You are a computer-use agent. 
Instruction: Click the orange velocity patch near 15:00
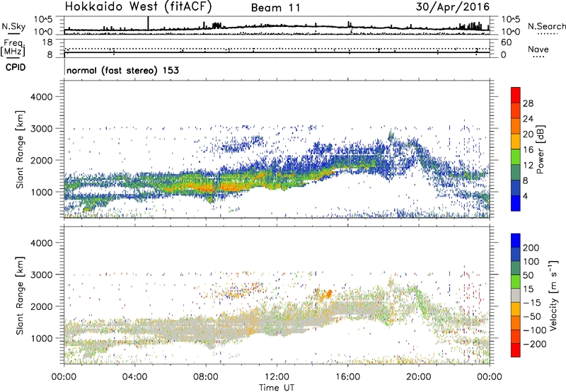(329, 294)
